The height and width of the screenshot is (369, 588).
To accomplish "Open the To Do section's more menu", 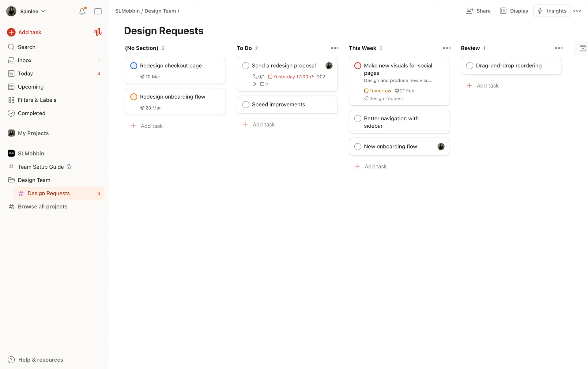I will tap(335, 48).
